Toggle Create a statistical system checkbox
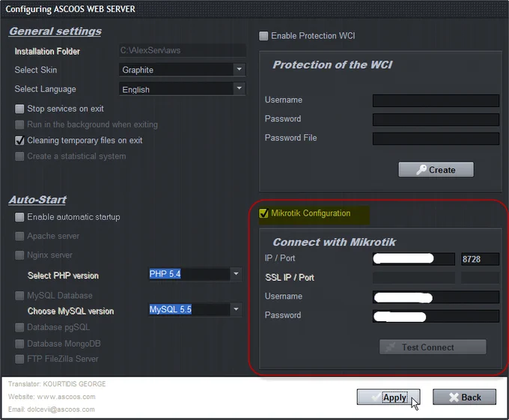The image size is (509, 420). (19, 156)
